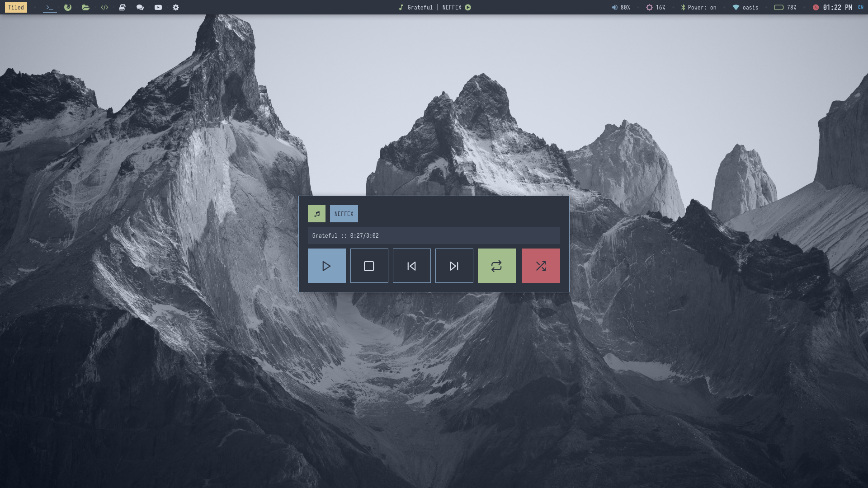
Task: Click the NEFFEX artist label
Action: (344, 214)
